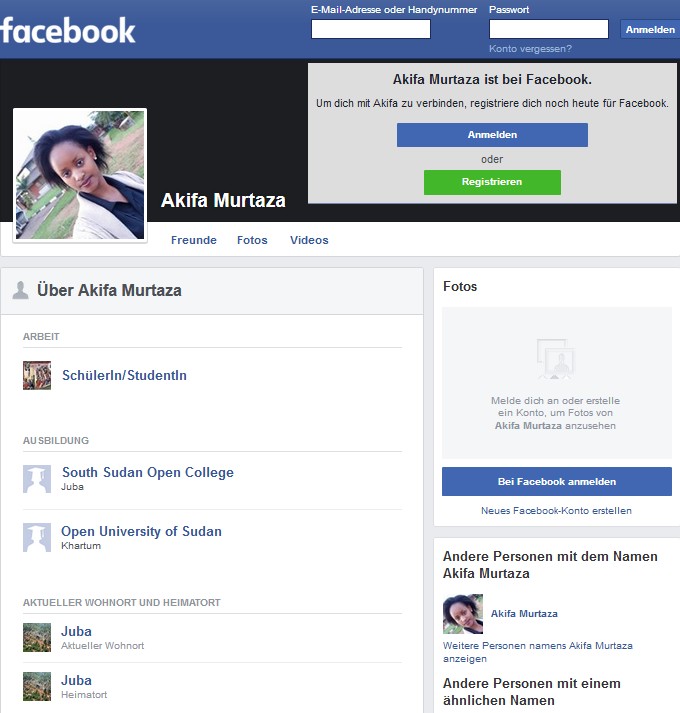
Task: Open the Fotos tab
Action: pos(252,240)
